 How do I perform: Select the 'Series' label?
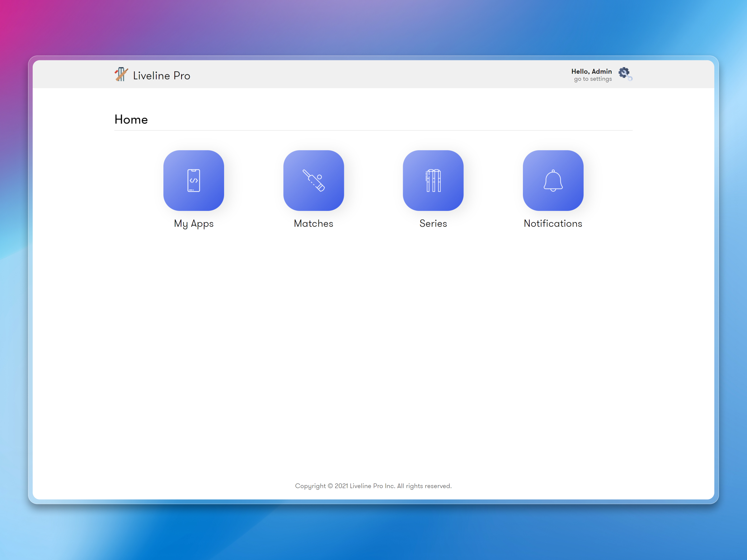point(433,223)
